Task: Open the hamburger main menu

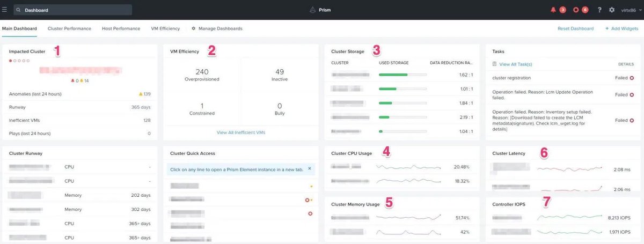Action: pyautogui.click(x=5, y=10)
